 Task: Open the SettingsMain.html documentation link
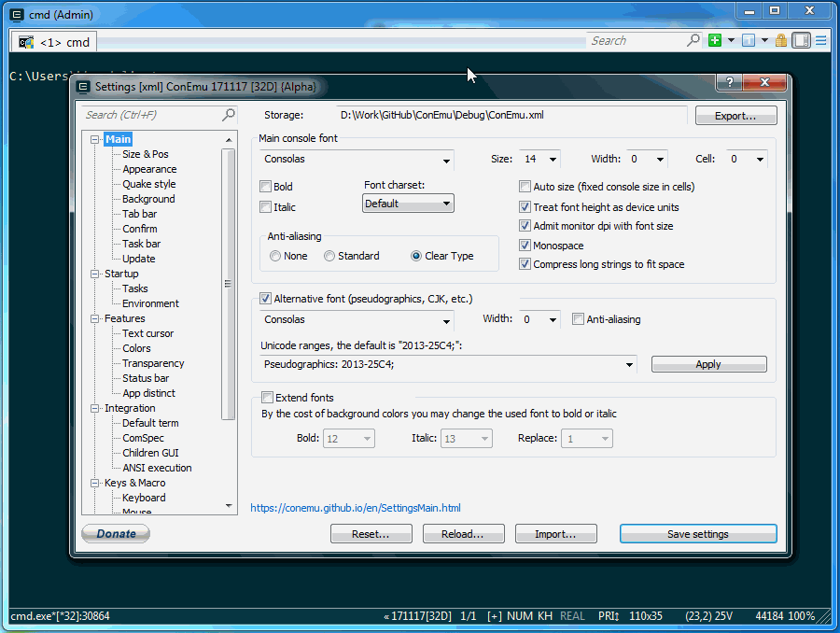coord(356,508)
